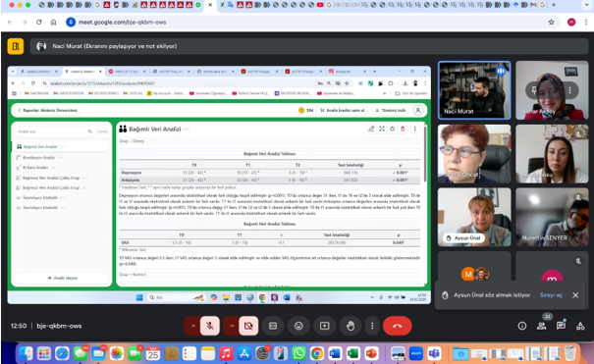This screenshot has width=594, height=364.
Task: Click the present screen icon
Action: pyautogui.click(x=325, y=326)
